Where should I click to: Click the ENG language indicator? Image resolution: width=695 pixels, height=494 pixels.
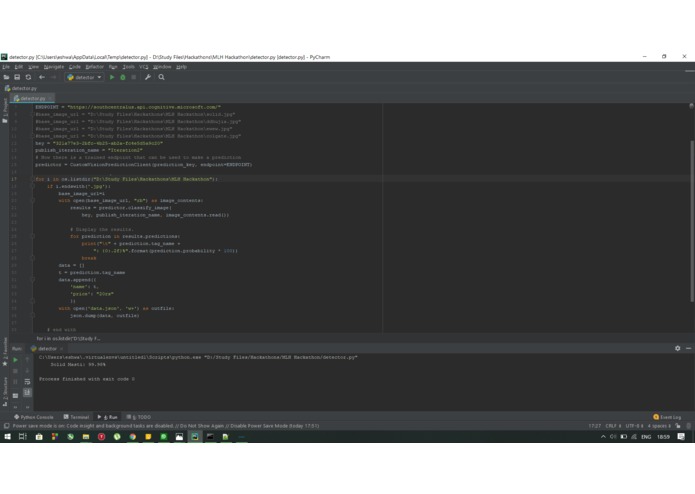pyautogui.click(x=646, y=437)
